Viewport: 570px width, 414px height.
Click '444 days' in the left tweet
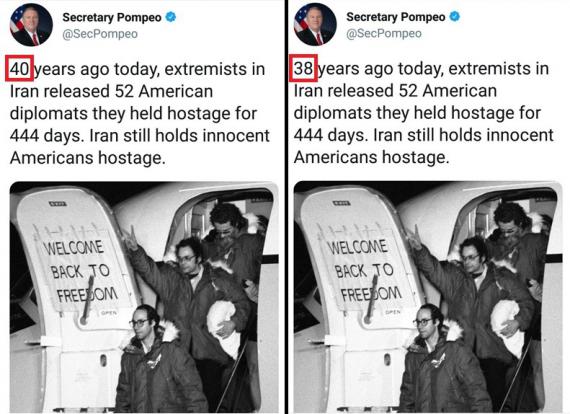(x=47, y=136)
